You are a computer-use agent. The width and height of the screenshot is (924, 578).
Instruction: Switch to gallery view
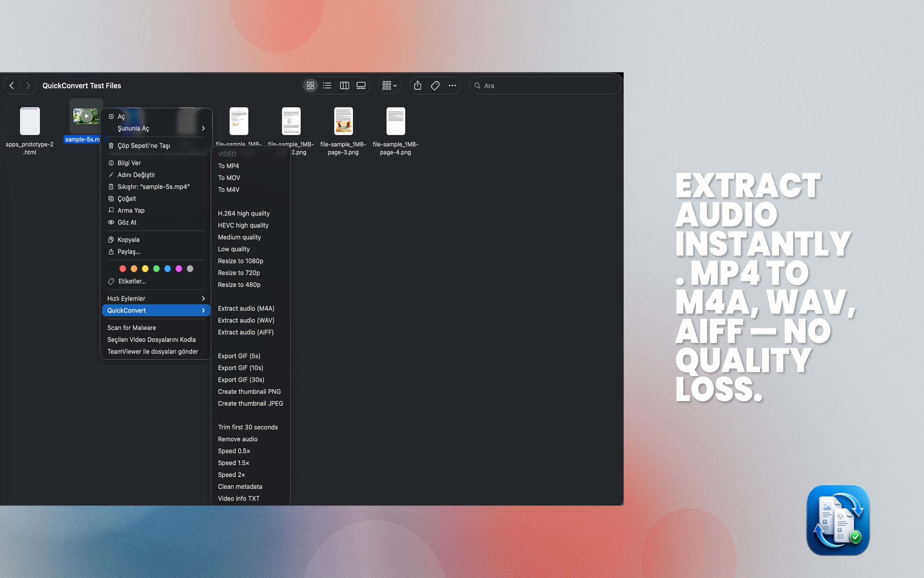pos(361,86)
